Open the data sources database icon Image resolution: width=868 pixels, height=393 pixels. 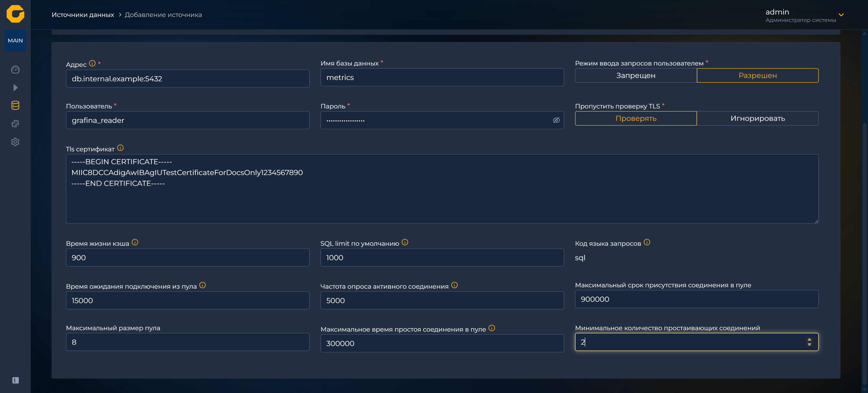[15, 105]
